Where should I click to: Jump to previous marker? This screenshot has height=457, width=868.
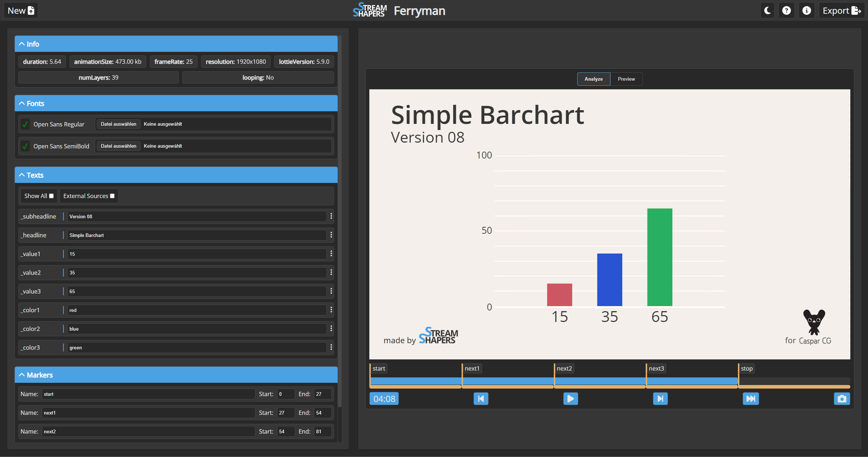(x=481, y=399)
